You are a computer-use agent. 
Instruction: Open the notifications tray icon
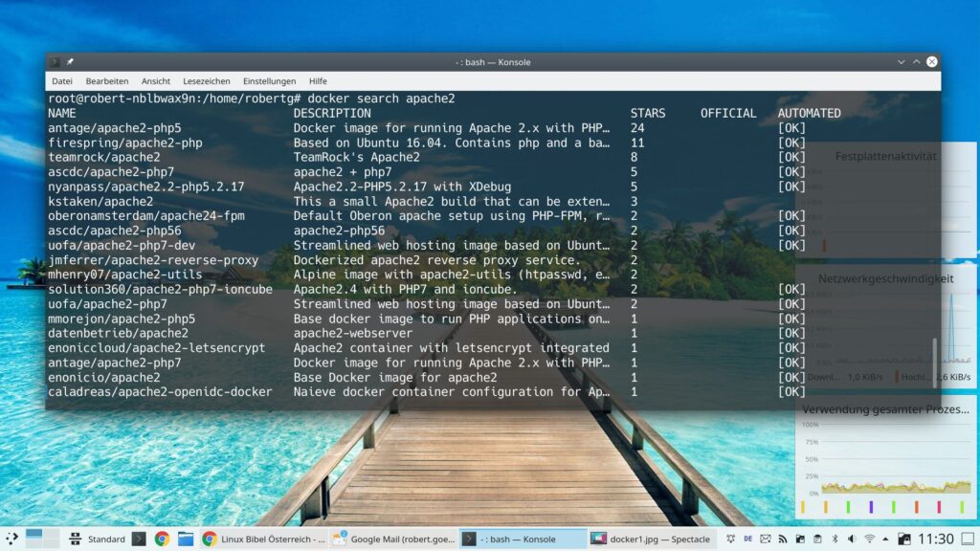pyautogui.click(x=730, y=539)
